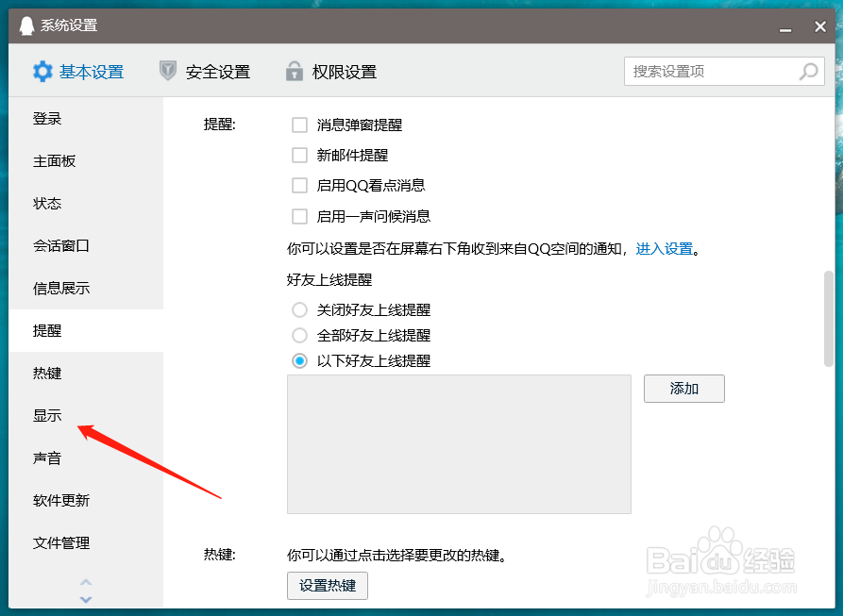This screenshot has width=843, height=616.
Task: Click the up arrow at sidebar bottom
Action: tap(86, 582)
